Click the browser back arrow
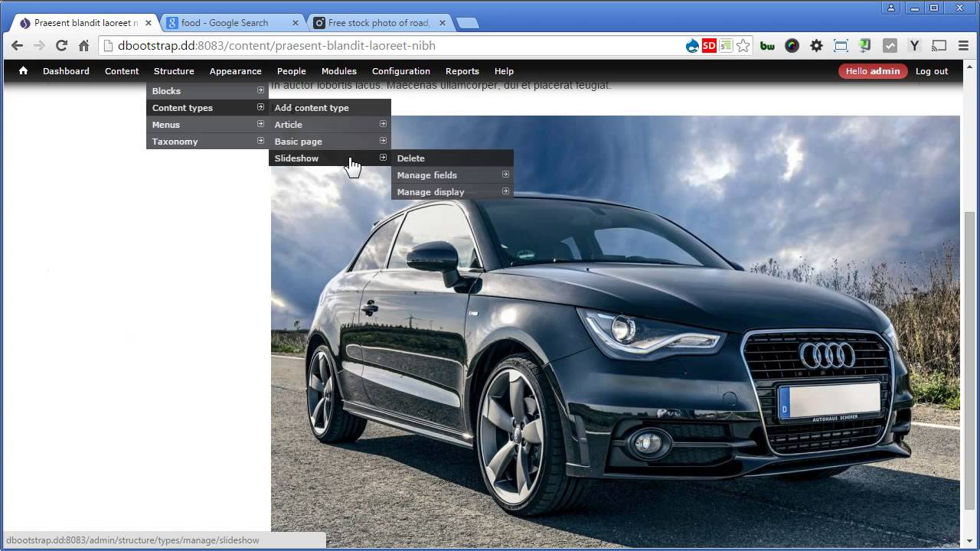Viewport: 980px width, 551px height. pyautogui.click(x=18, y=46)
